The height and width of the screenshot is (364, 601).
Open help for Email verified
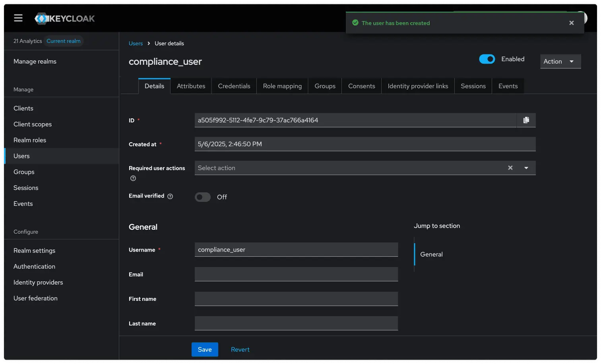170,196
